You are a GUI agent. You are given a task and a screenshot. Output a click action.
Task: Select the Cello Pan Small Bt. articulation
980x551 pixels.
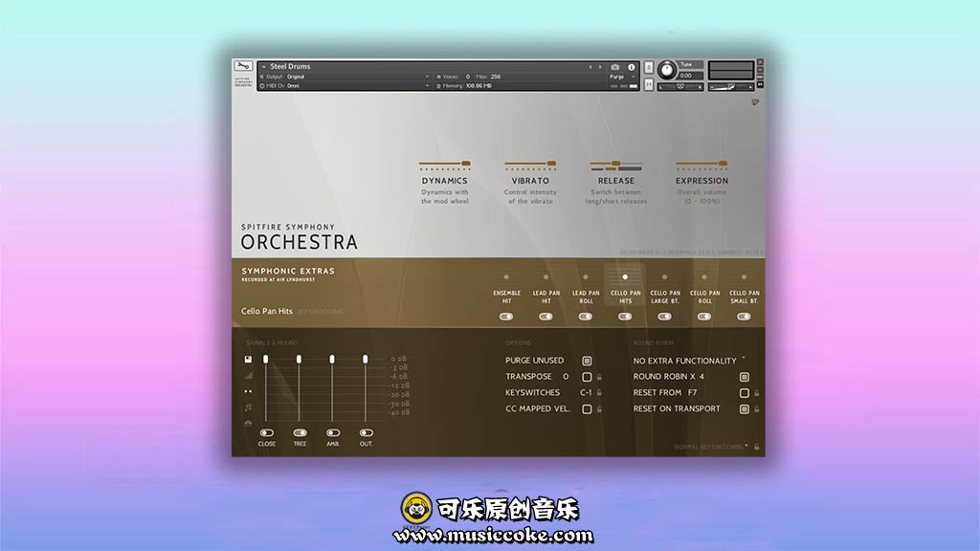click(x=744, y=287)
